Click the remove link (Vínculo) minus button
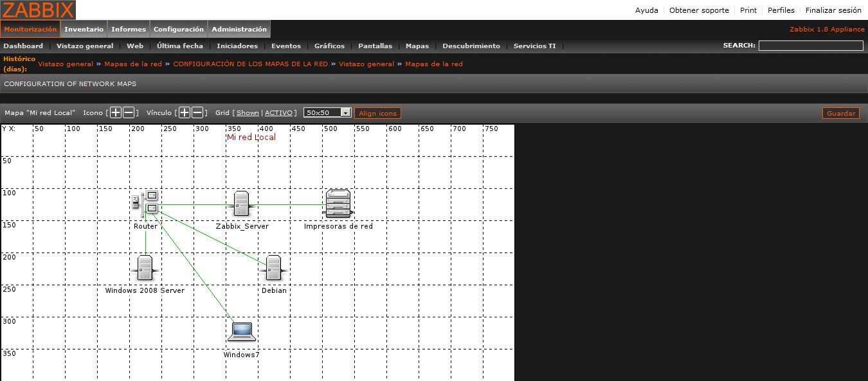The height and width of the screenshot is (381, 868). [197, 112]
